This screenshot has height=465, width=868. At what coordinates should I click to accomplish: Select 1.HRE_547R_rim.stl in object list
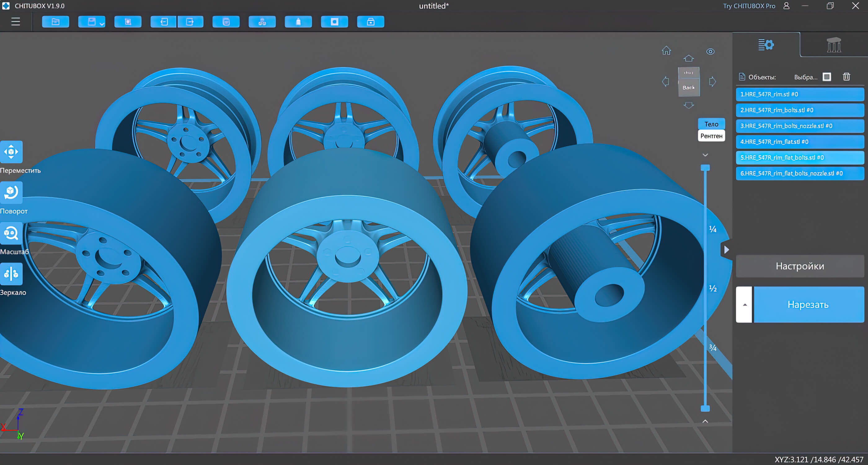pyautogui.click(x=800, y=94)
